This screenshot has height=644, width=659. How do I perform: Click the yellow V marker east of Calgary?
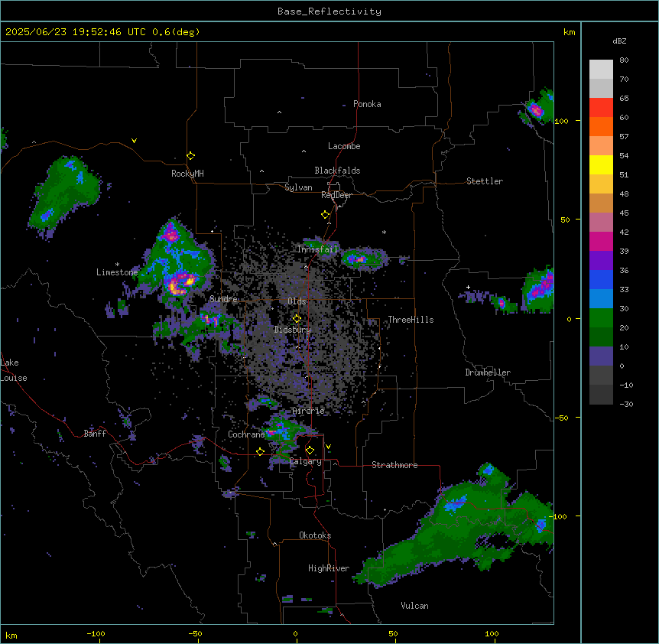click(328, 447)
